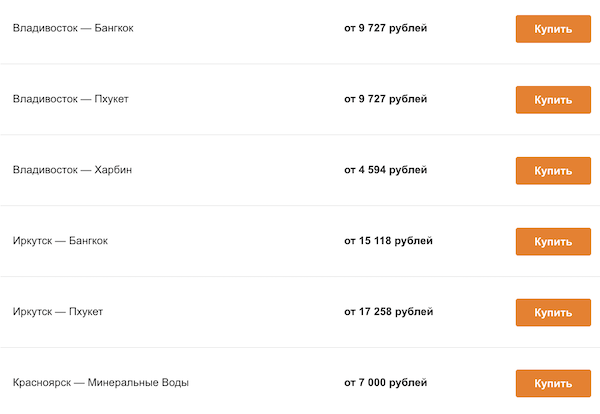Viewport: 600px width, 414px height.
Task: Select the price от 7 000 рублей
Action: point(385,383)
